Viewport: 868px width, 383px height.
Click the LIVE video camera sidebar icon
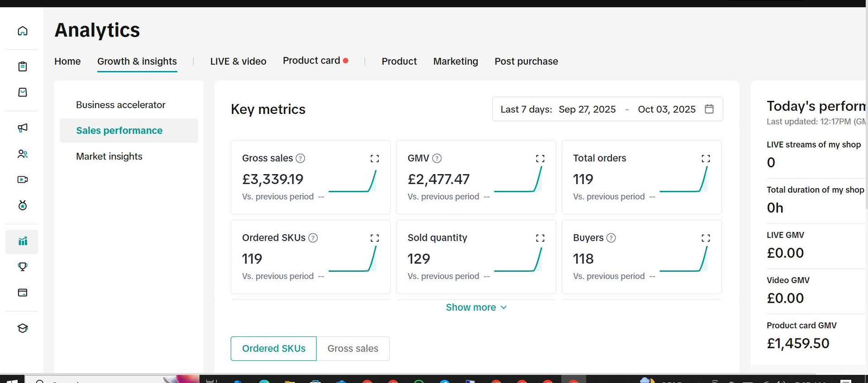[22, 180]
